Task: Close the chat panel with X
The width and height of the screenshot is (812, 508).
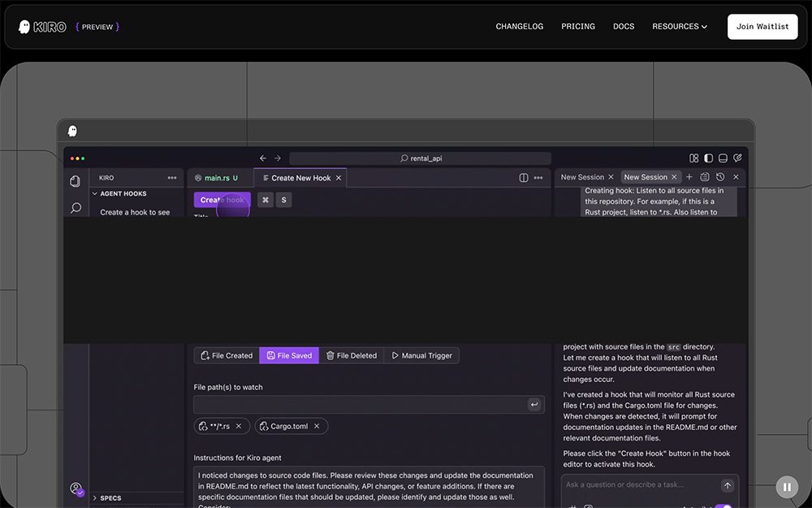Action: 736,176
